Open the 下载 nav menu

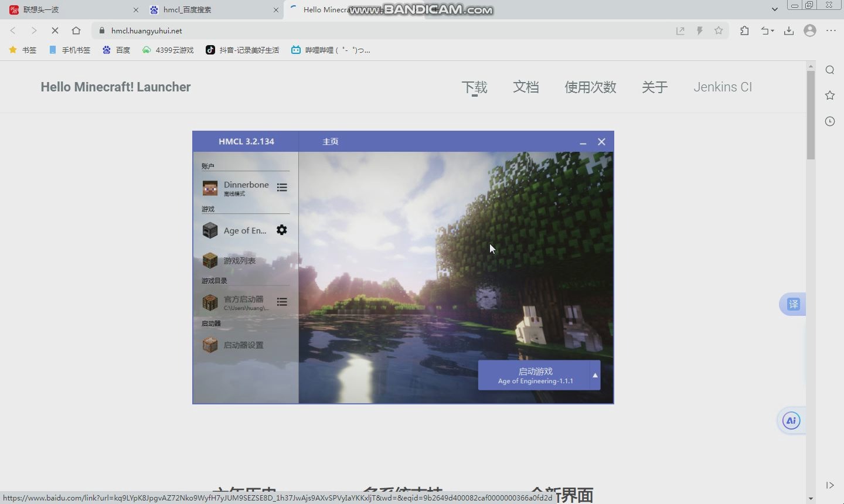coord(474,87)
